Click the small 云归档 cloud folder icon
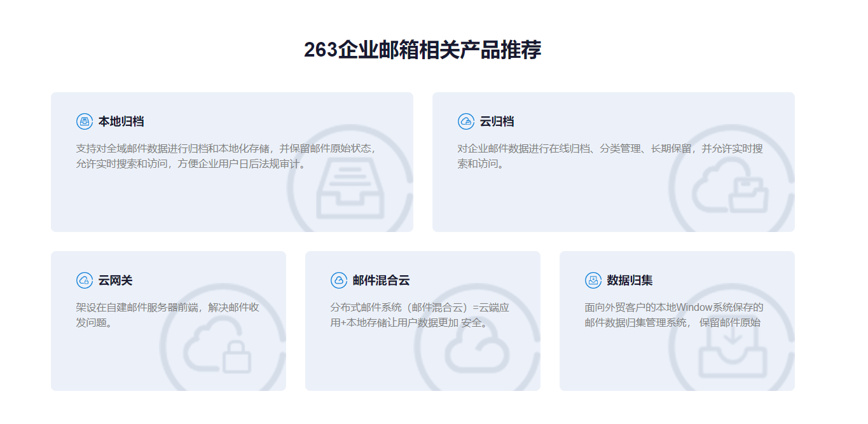Viewport: 868px width, 424px height. point(466,121)
